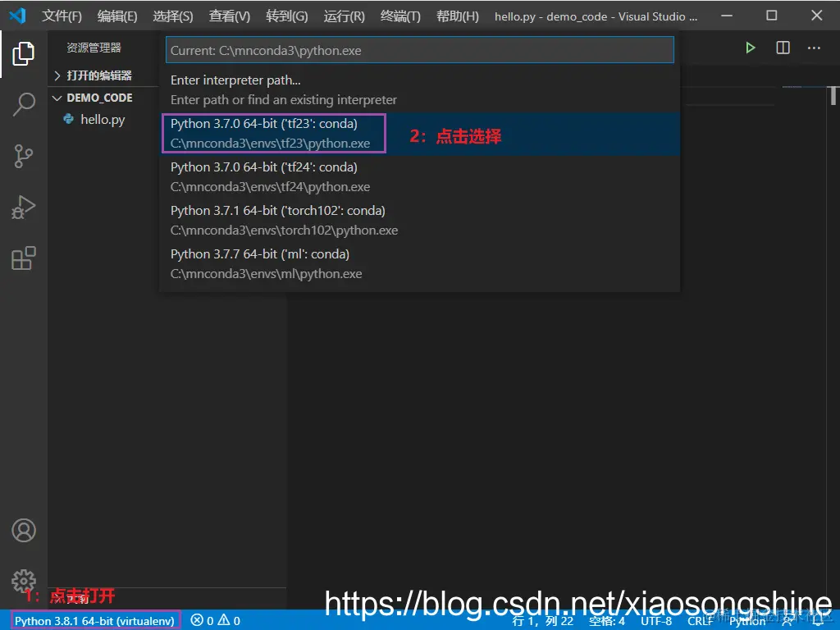
Task: Open the editor More Actions ellipsis
Action: 814,48
